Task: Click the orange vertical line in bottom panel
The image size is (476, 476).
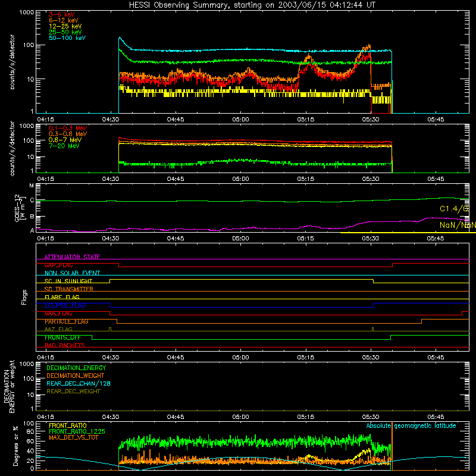Action: coord(392,446)
